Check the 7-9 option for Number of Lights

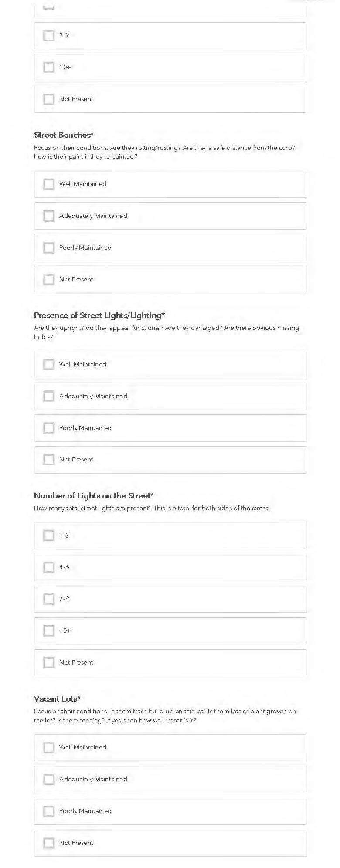(49, 599)
